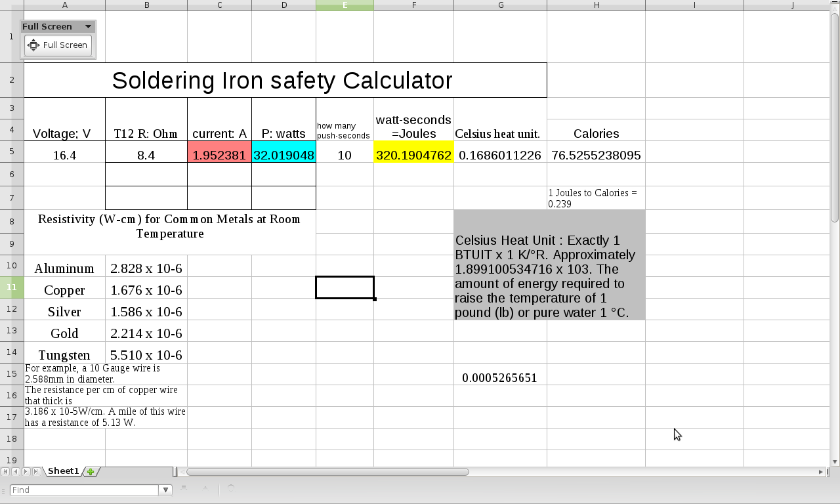Open the Find search history dropdown
The height and width of the screenshot is (504, 840).
pos(166,490)
